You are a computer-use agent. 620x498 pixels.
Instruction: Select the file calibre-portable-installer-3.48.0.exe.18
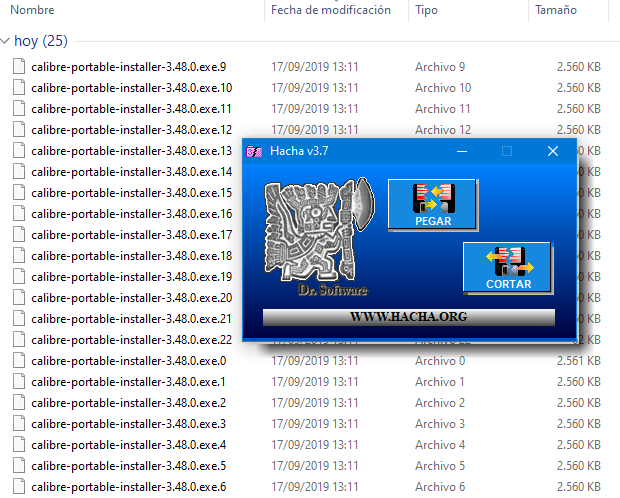(132, 256)
